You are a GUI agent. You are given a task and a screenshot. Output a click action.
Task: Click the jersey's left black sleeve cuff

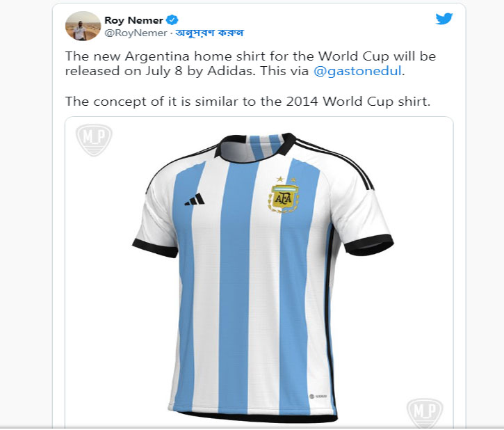(154, 248)
